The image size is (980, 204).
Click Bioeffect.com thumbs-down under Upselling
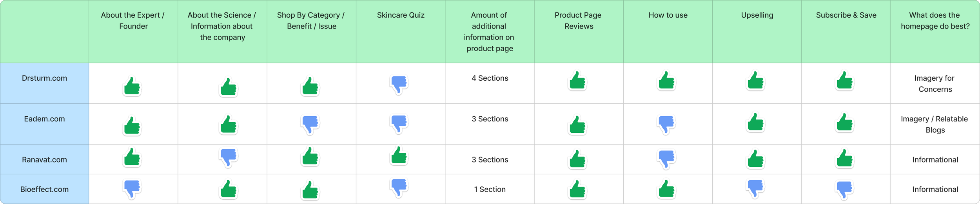755,189
